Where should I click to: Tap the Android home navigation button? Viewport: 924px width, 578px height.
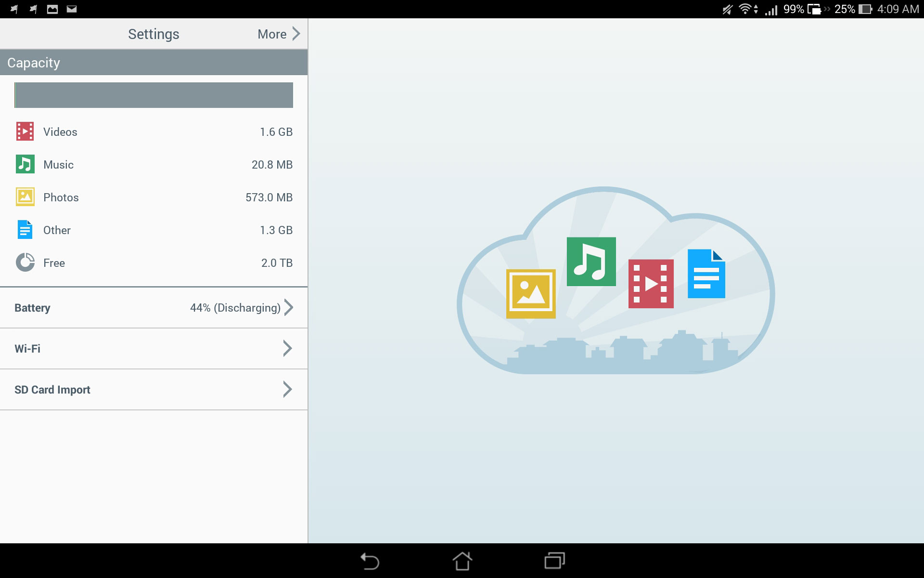(x=462, y=561)
